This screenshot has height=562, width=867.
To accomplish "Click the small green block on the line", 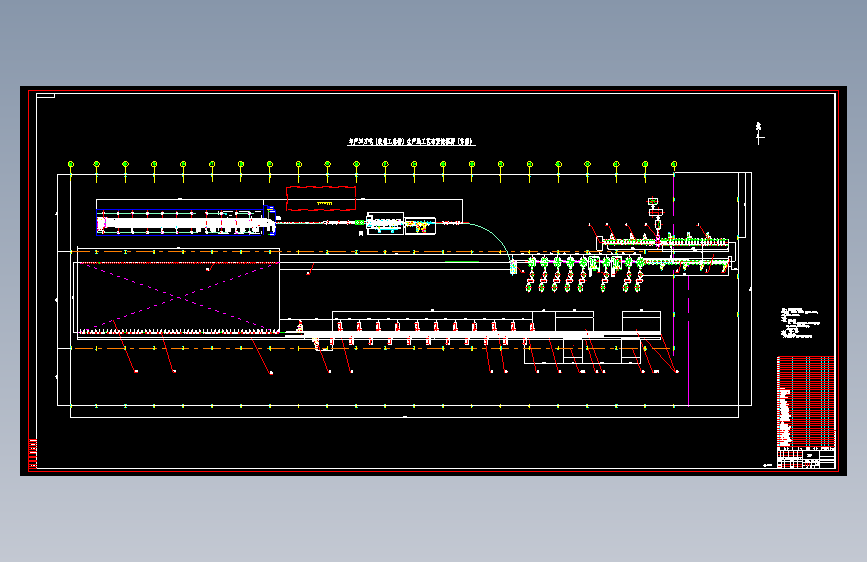I will pos(359,222).
